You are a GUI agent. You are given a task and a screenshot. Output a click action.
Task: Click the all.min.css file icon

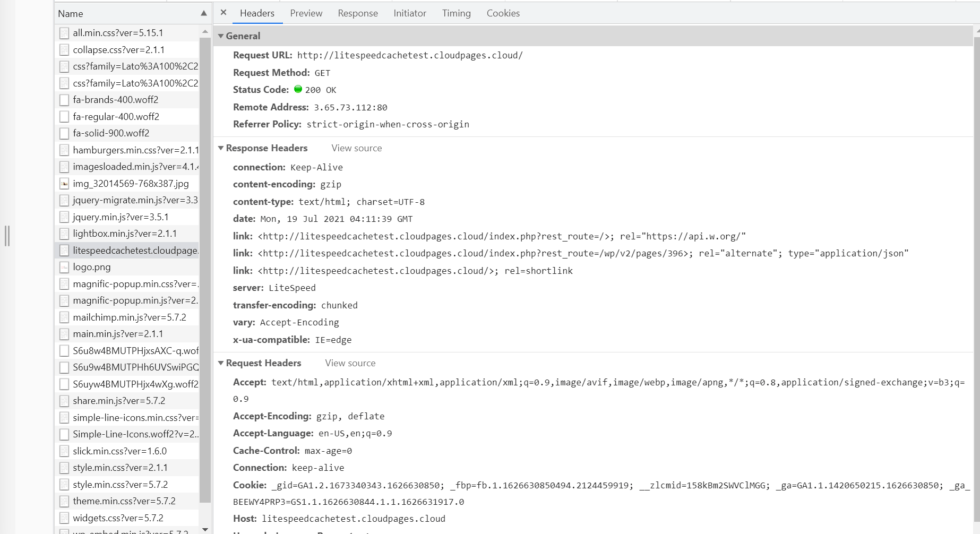point(65,33)
